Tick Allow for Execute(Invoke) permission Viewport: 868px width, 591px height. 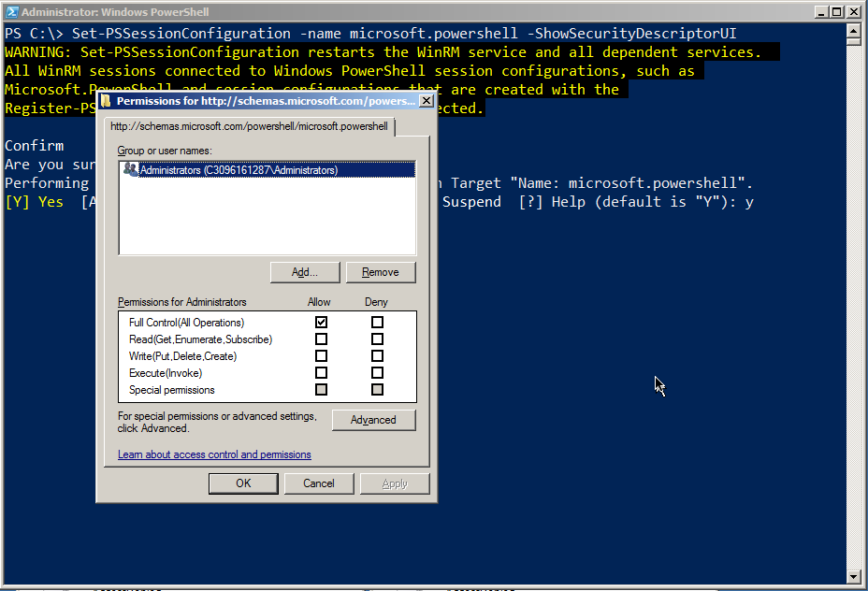click(x=322, y=373)
